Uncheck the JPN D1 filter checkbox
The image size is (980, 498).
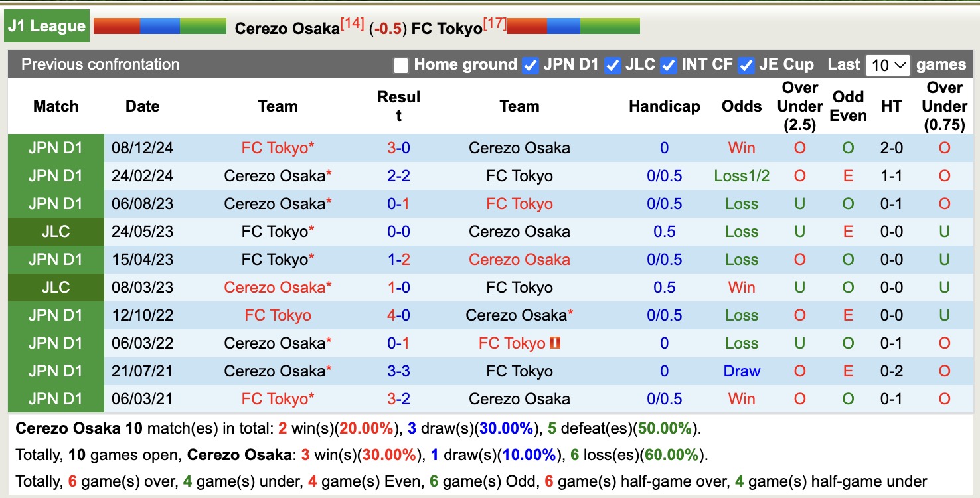[x=530, y=65]
